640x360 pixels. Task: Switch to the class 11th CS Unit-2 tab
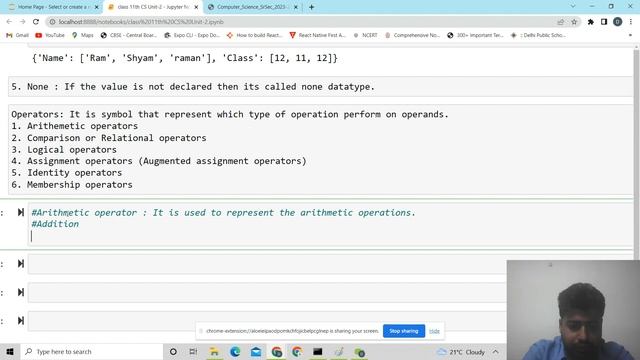click(153, 7)
